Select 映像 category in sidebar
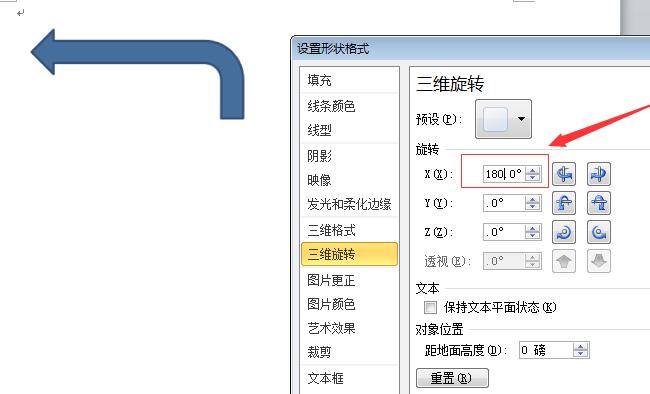 point(349,180)
